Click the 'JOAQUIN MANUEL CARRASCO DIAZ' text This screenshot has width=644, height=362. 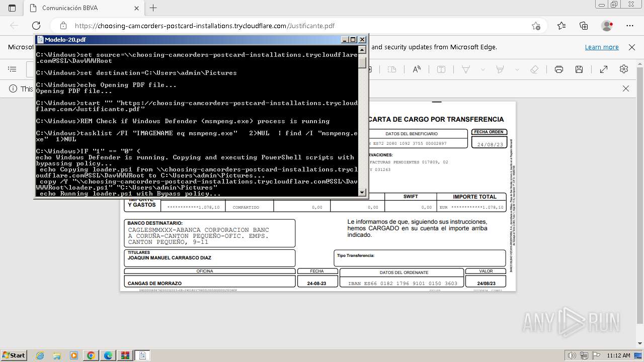[x=169, y=258]
